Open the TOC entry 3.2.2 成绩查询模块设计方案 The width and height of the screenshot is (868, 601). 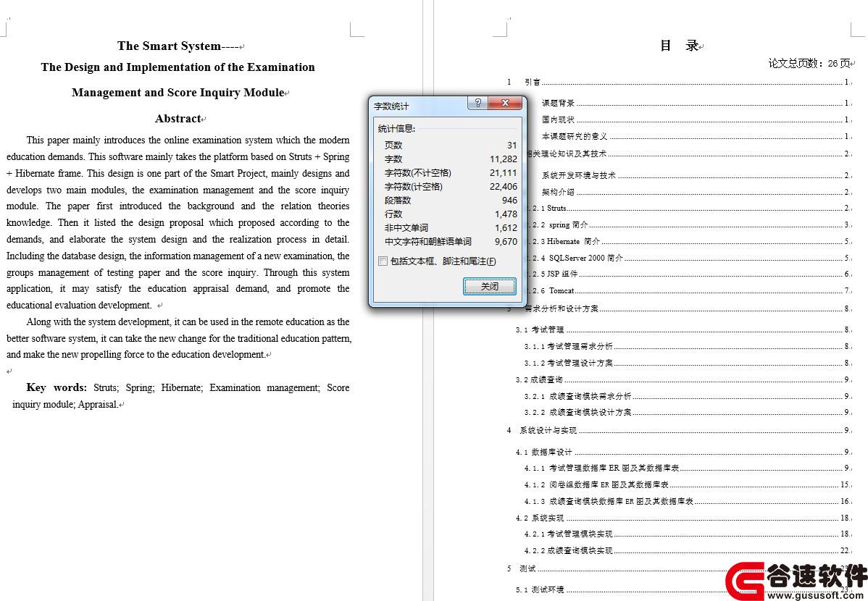[688, 412]
